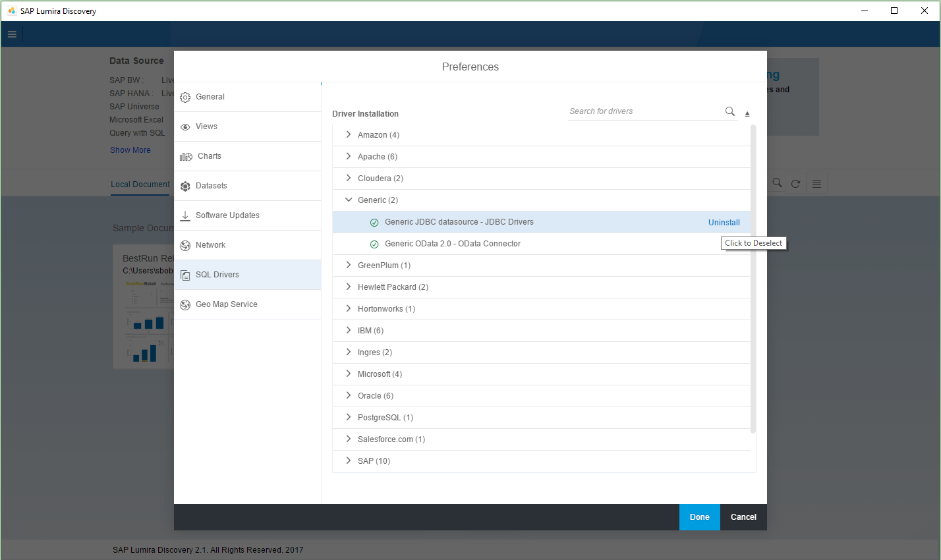This screenshot has height=560, width=941.
Task: Click the SAP HANA data source label
Action: pyautogui.click(x=131, y=94)
